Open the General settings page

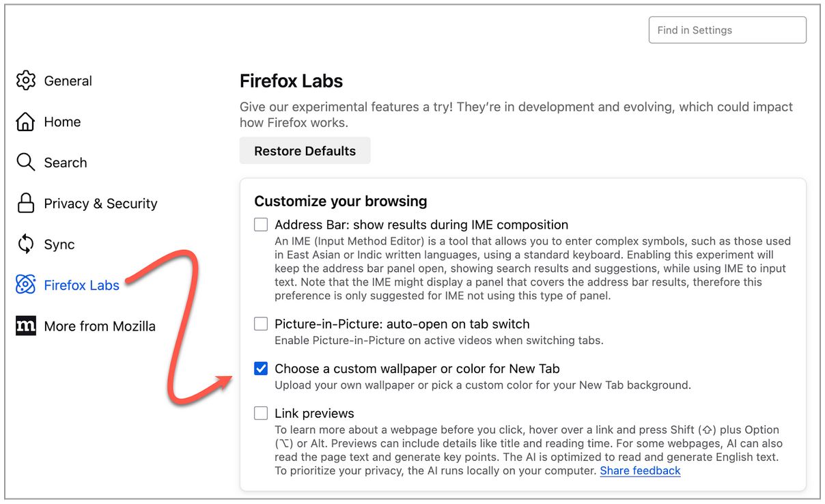click(68, 81)
